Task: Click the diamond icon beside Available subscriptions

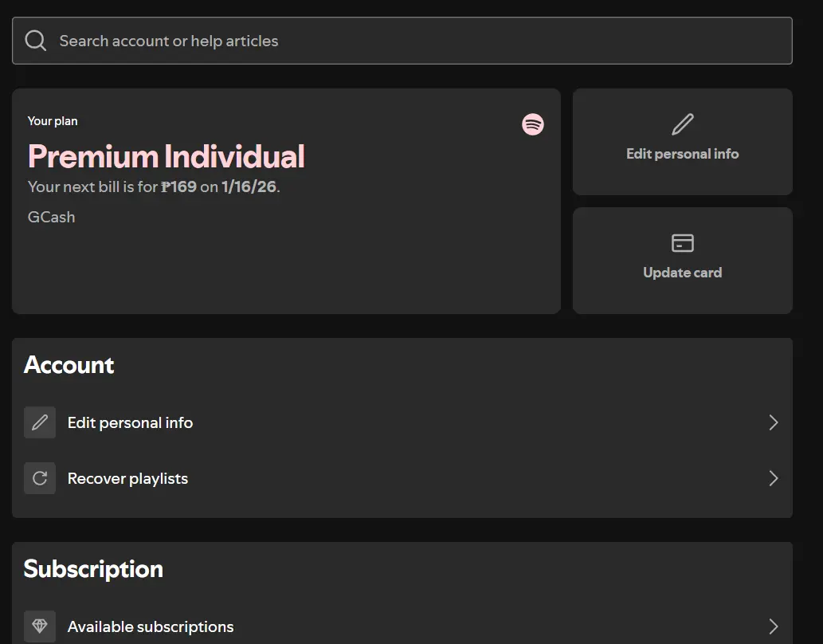Action: click(40, 626)
